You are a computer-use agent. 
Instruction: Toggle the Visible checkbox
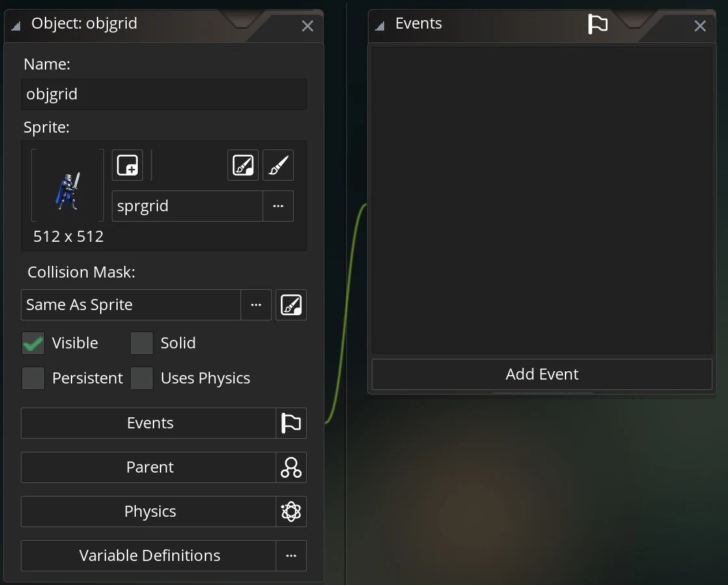33,344
